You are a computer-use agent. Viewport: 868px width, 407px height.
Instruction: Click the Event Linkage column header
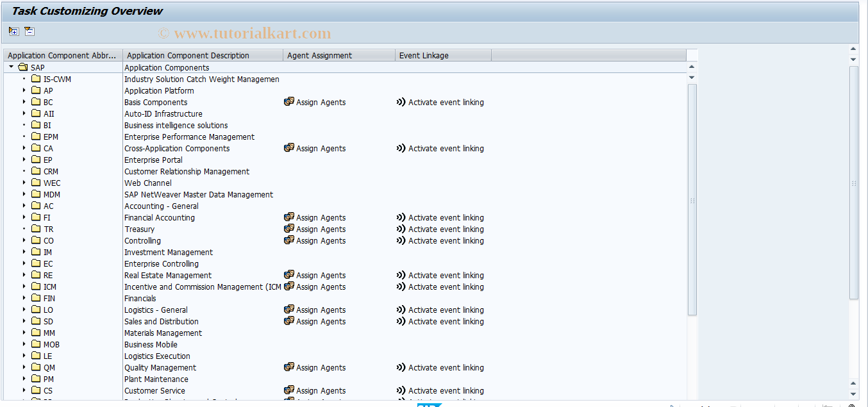[444, 56]
